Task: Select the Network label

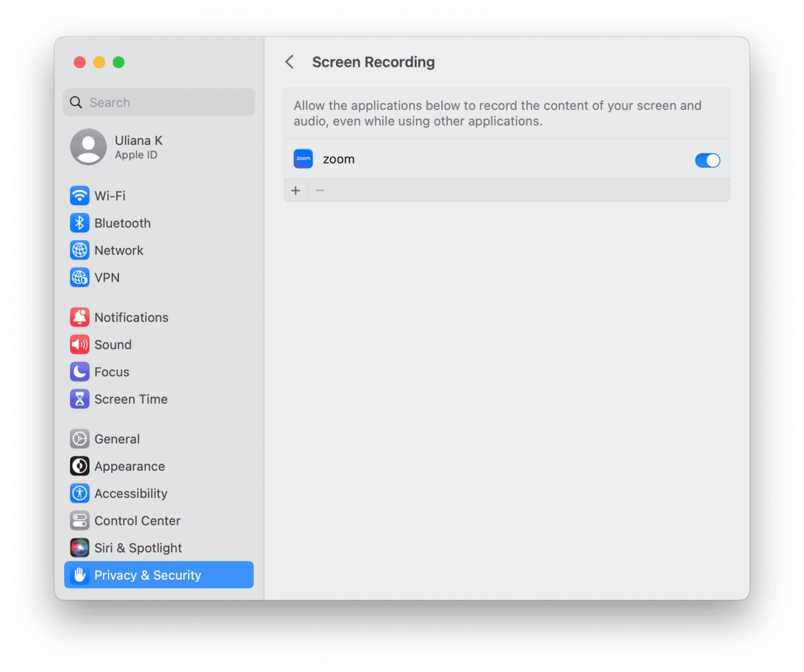Action: 119,250
